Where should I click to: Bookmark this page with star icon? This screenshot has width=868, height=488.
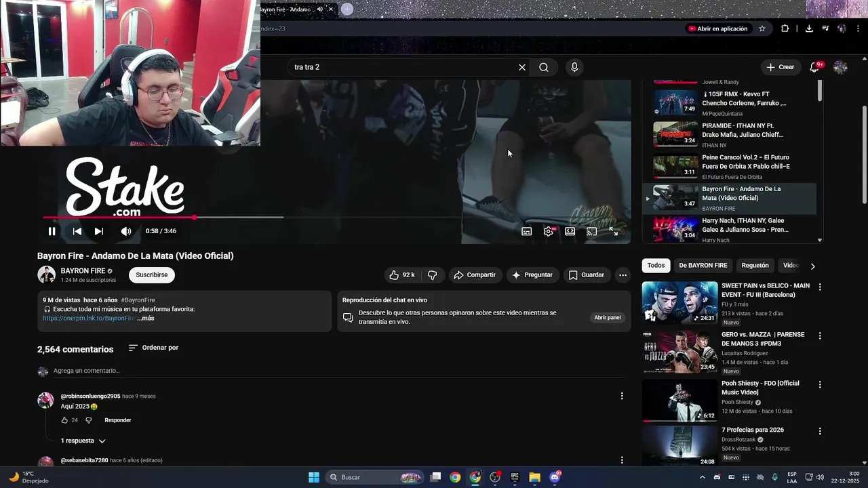coord(762,28)
